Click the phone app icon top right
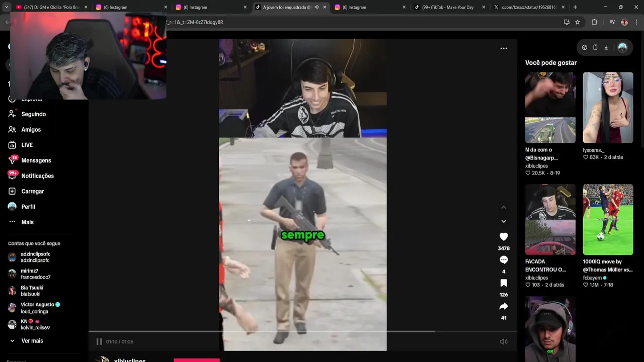This screenshot has height=362, width=644. [x=595, y=47]
